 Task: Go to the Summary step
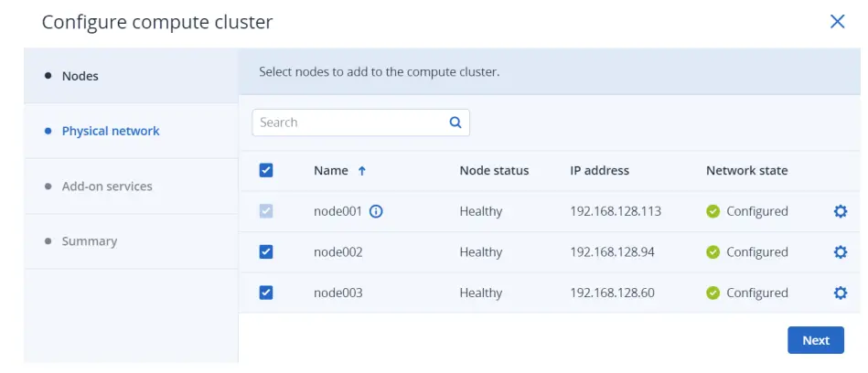pyautogui.click(x=131, y=241)
